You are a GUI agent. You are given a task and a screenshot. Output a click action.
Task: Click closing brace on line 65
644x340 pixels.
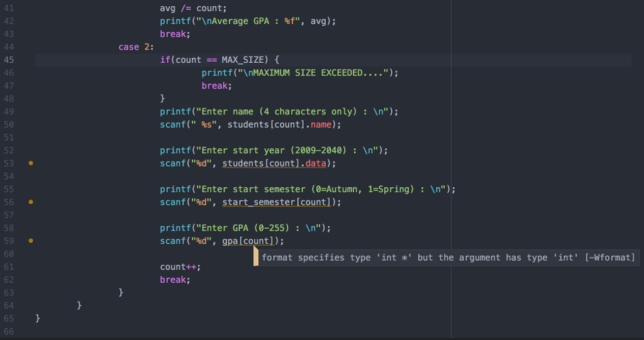tap(38, 318)
